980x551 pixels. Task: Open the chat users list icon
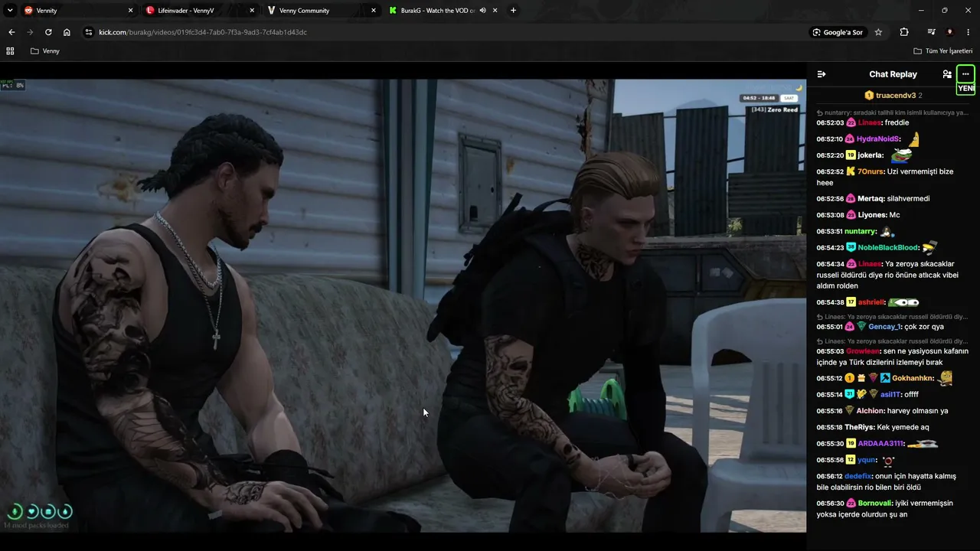(x=947, y=74)
